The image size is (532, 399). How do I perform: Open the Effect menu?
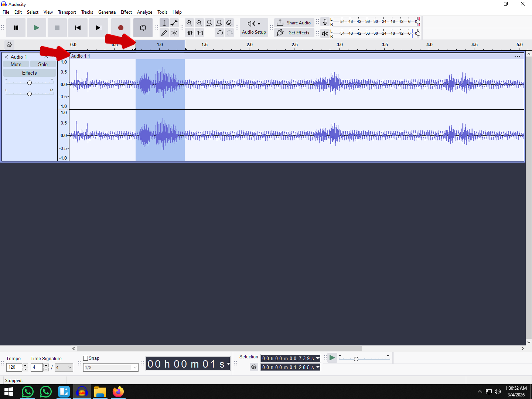tap(126, 12)
